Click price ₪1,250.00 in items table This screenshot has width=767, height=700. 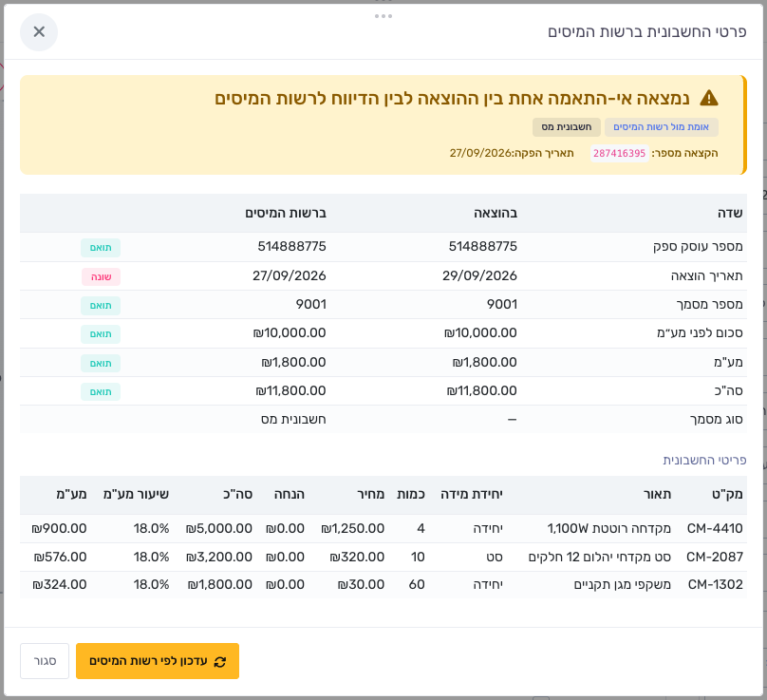click(x=353, y=529)
